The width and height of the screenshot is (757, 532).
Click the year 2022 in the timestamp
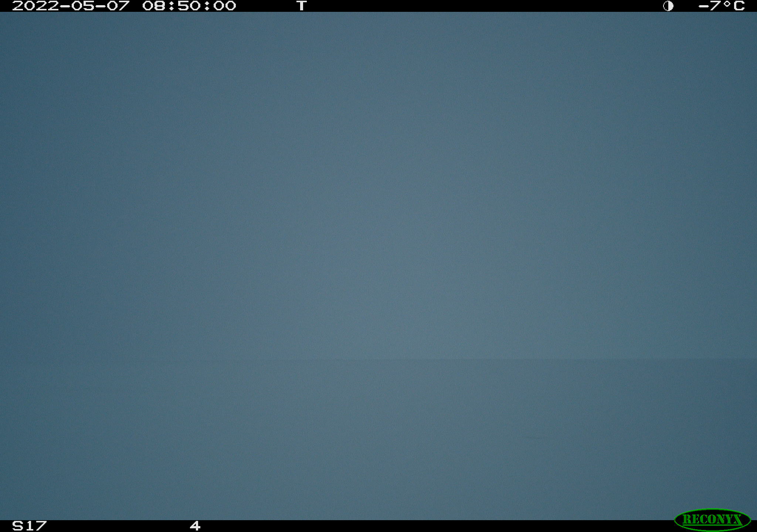pyautogui.click(x=35, y=6)
